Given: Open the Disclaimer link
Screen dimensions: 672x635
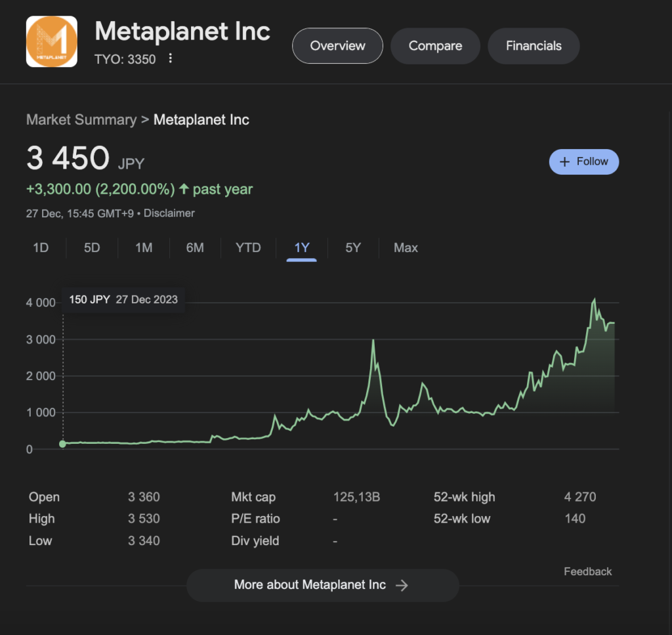Looking at the screenshot, I should [x=169, y=213].
